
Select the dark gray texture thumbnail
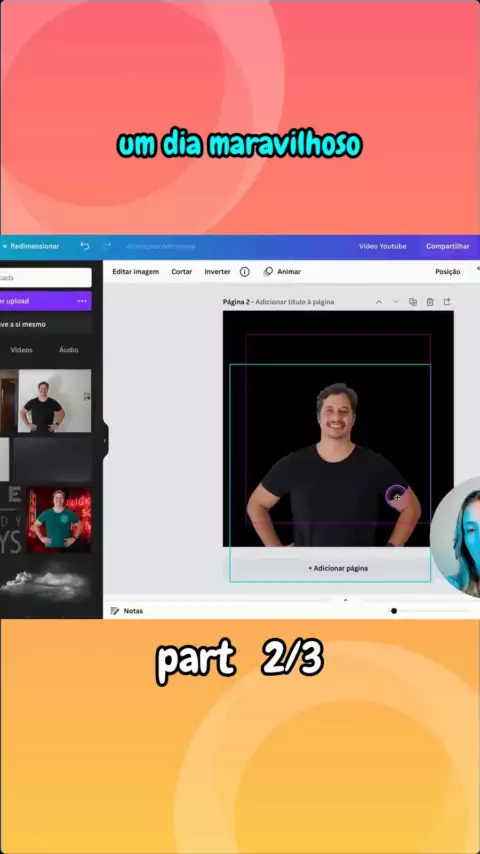point(52,460)
